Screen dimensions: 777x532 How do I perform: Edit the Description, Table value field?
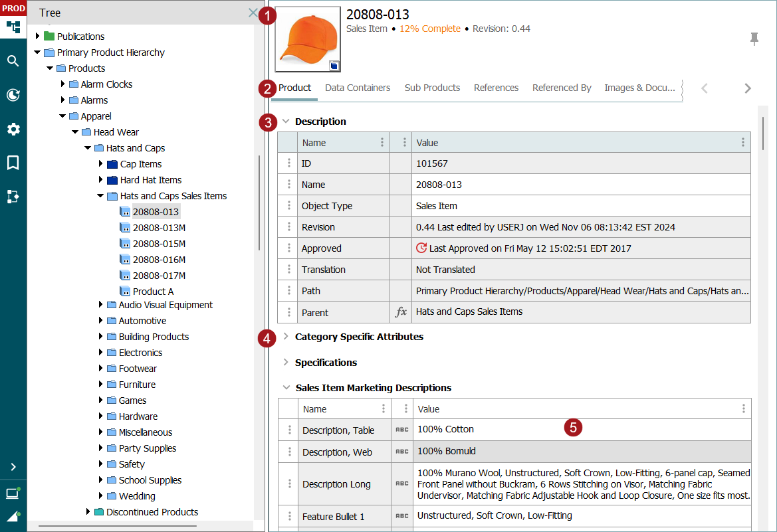click(x=492, y=430)
